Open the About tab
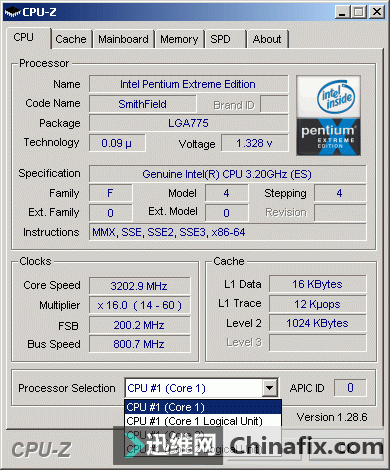This screenshot has width=390, height=470. coord(267,39)
